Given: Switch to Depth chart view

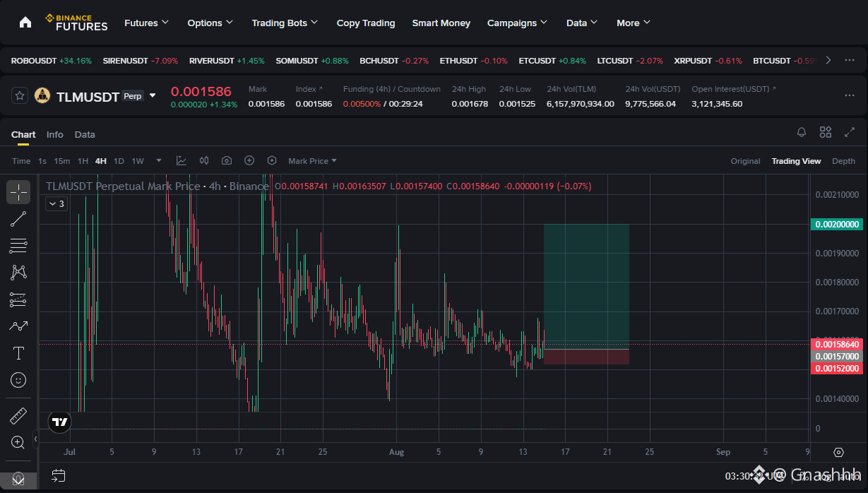Looking at the screenshot, I should tap(843, 161).
